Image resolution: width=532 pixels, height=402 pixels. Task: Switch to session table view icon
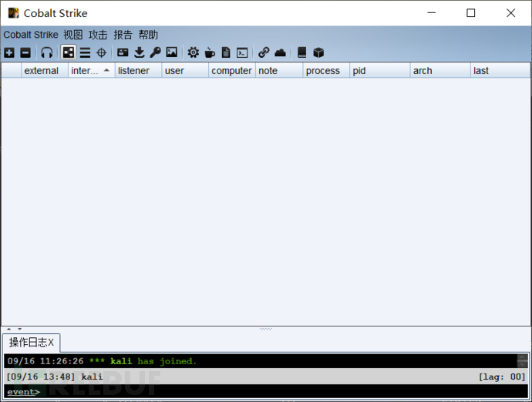tap(85, 52)
